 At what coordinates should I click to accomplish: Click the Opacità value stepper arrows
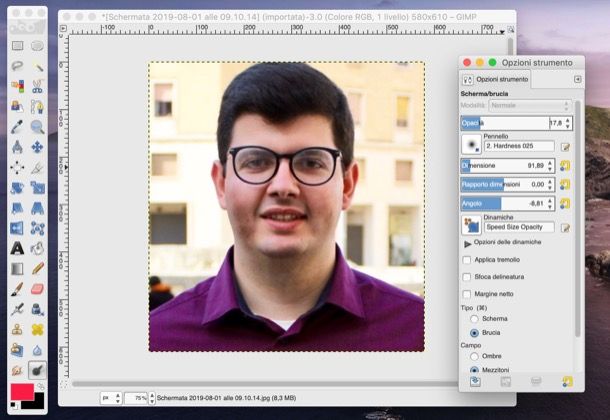pos(568,123)
